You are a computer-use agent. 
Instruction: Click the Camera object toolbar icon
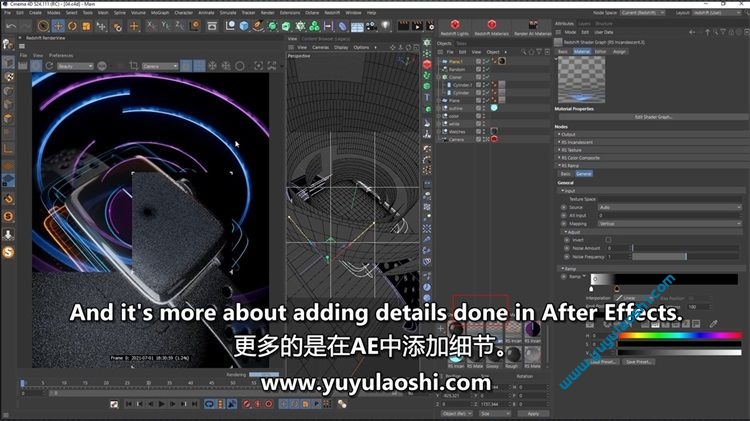click(x=371, y=26)
